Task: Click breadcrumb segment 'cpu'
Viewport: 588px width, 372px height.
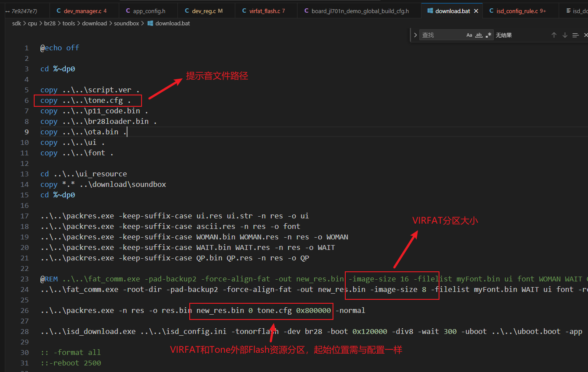Action: 32,23
